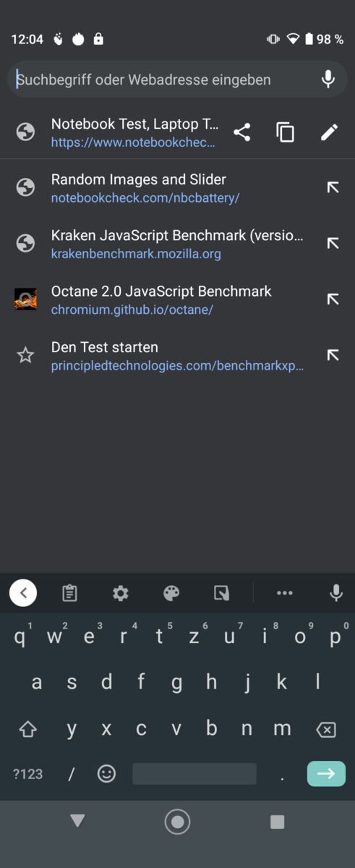This screenshot has height=868, width=355.
Task: Open the emoji picker key
Action: [x=106, y=774]
